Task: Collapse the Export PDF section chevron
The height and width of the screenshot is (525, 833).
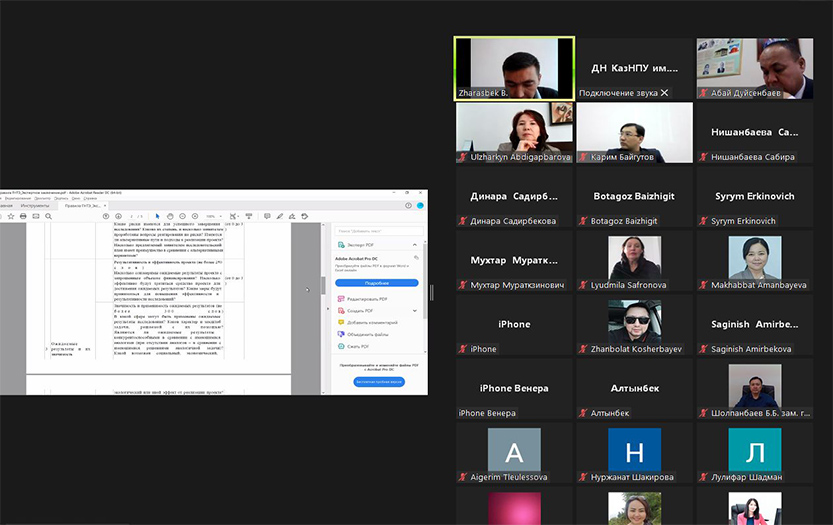Action: pyautogui.click(x=415, y=244)
